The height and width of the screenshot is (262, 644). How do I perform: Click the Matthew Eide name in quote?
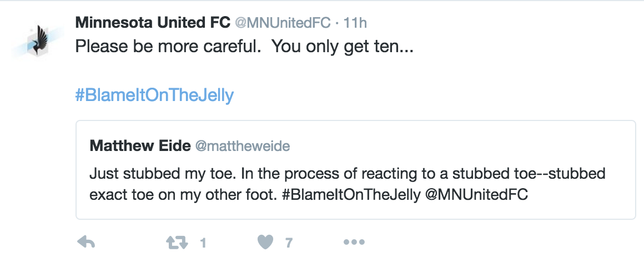click(140, 146)
